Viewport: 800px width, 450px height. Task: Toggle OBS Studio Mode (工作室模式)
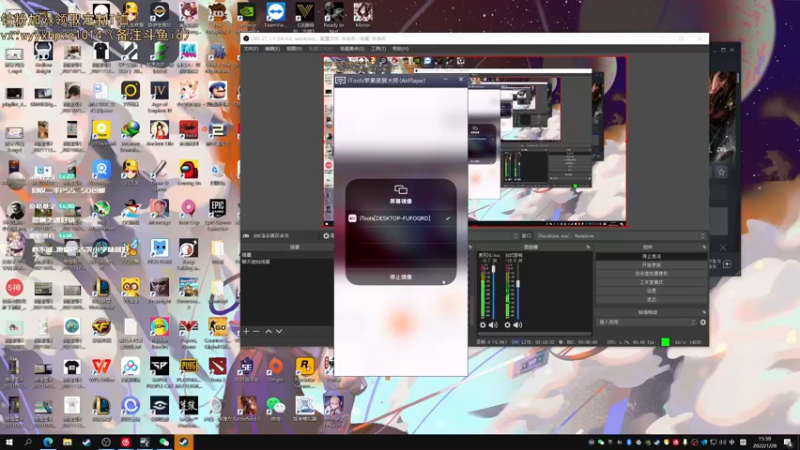tap(651, 282)
